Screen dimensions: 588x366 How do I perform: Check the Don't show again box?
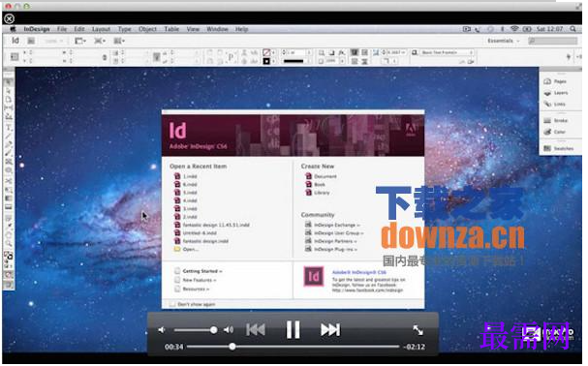172,304
